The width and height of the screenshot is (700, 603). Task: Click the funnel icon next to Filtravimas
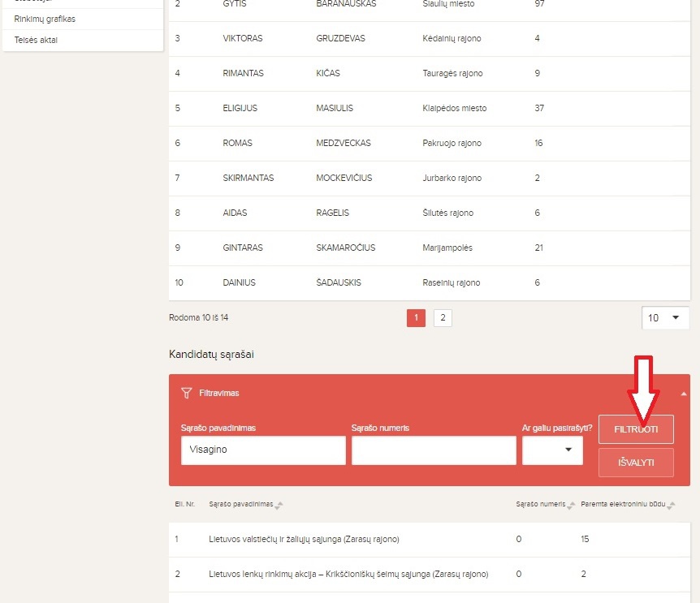187,393
